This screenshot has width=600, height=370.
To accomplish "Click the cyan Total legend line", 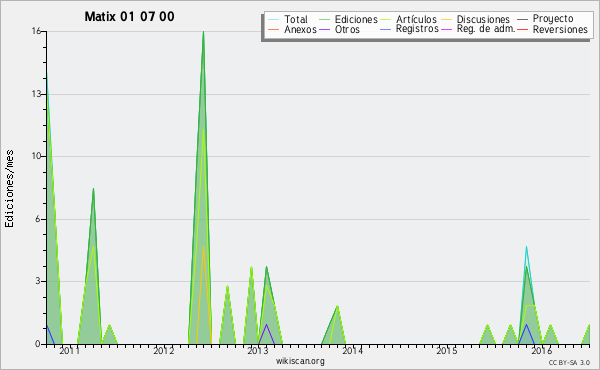I will (x=273, y=19).
